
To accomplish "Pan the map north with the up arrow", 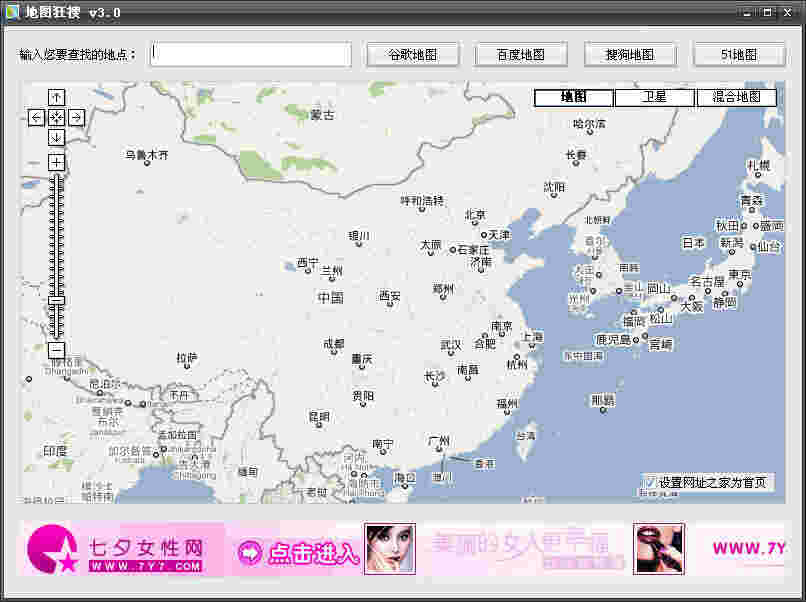I will coord(56,97).
